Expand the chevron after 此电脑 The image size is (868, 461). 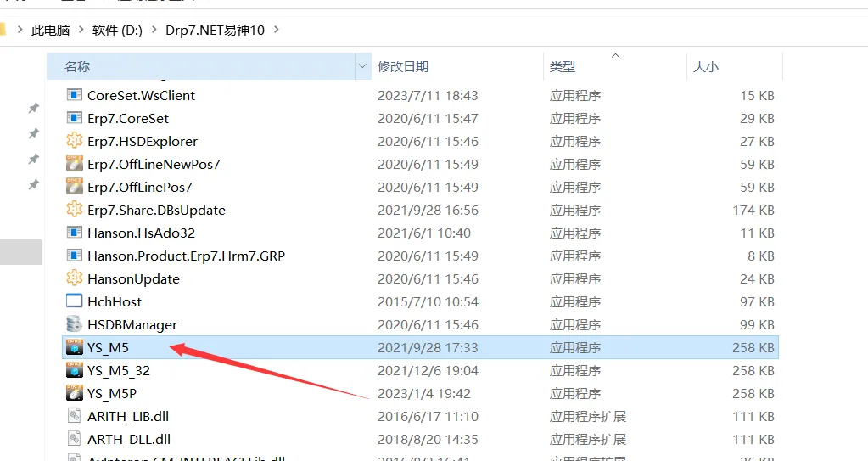tap(81, 30)
